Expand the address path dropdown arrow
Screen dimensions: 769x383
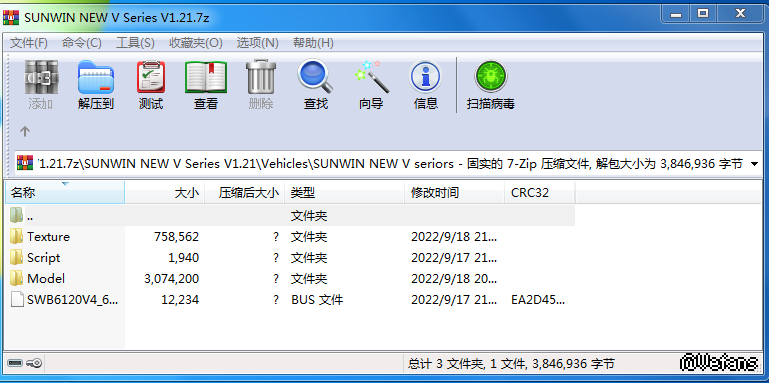point(755,164)
